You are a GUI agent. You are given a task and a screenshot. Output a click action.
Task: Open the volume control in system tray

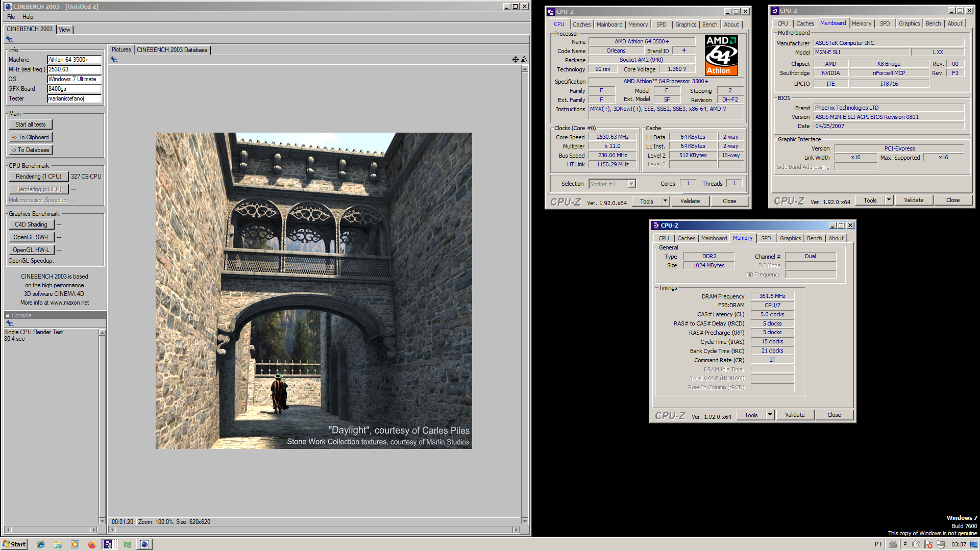(x=916, y=544)
